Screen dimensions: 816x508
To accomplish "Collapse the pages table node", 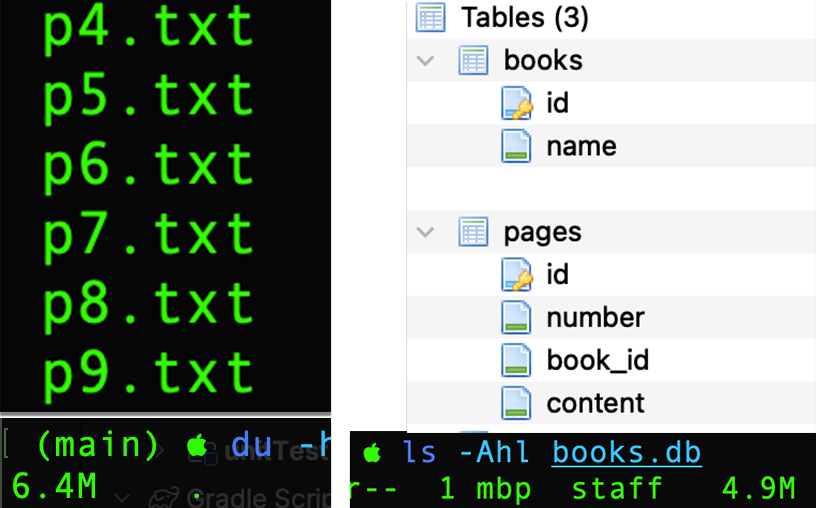I will [x=426, y=233].
